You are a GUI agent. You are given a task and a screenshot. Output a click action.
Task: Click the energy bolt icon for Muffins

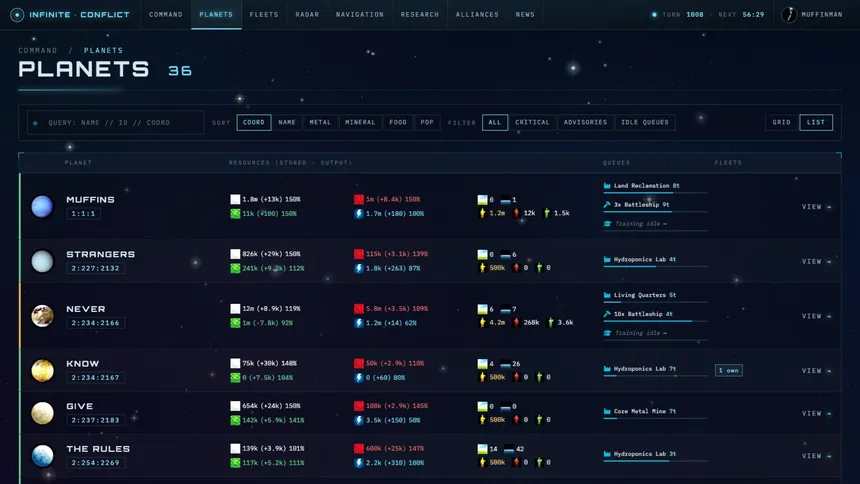359,213
